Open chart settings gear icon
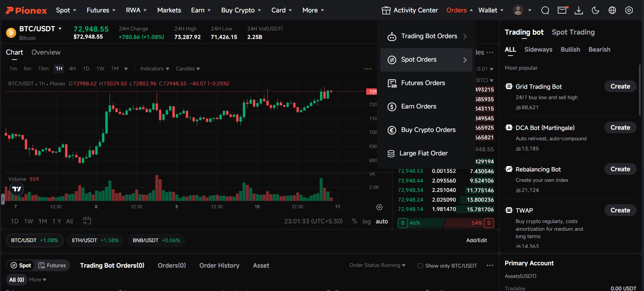 379,207
